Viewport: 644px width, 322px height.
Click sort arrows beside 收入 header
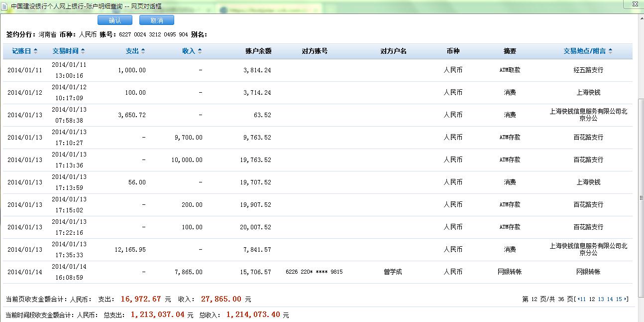[200, 51]
